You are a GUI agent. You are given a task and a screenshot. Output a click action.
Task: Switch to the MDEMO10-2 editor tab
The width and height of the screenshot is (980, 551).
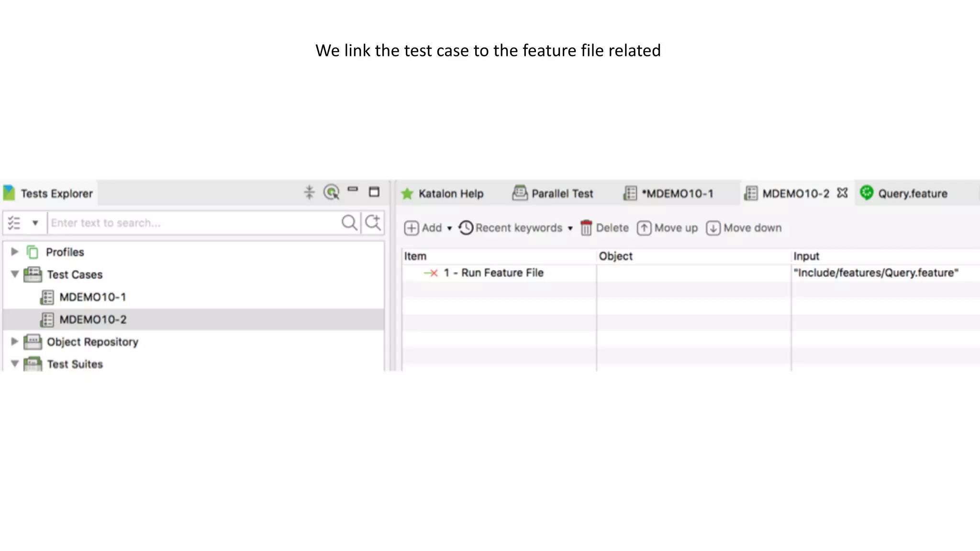coord(796,194)
